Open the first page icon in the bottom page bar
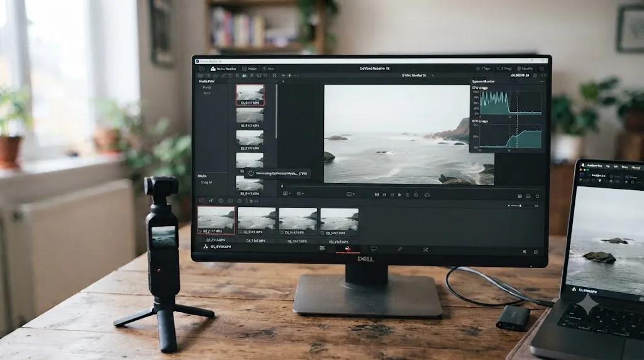The height and width of the screenshot is (360, 644). coord(322,248)
